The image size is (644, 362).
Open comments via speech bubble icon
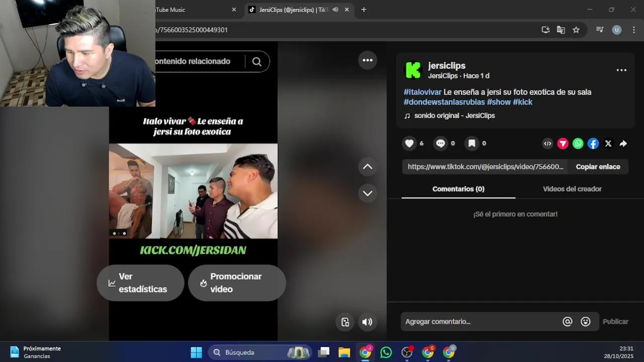[441, 143]
